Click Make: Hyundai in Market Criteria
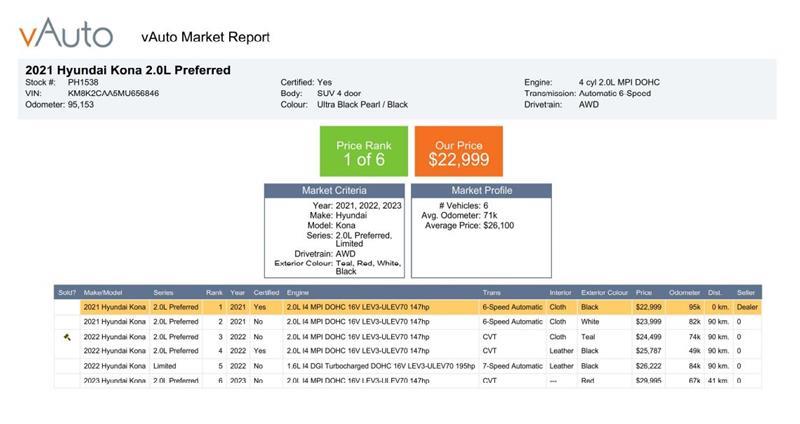 coord(338,215)
